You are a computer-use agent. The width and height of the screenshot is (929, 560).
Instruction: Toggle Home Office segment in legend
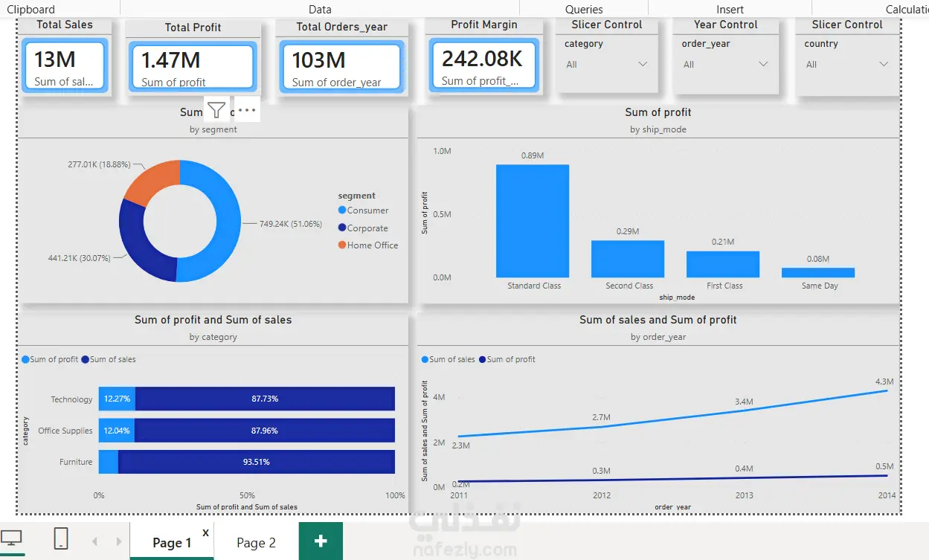368,245
